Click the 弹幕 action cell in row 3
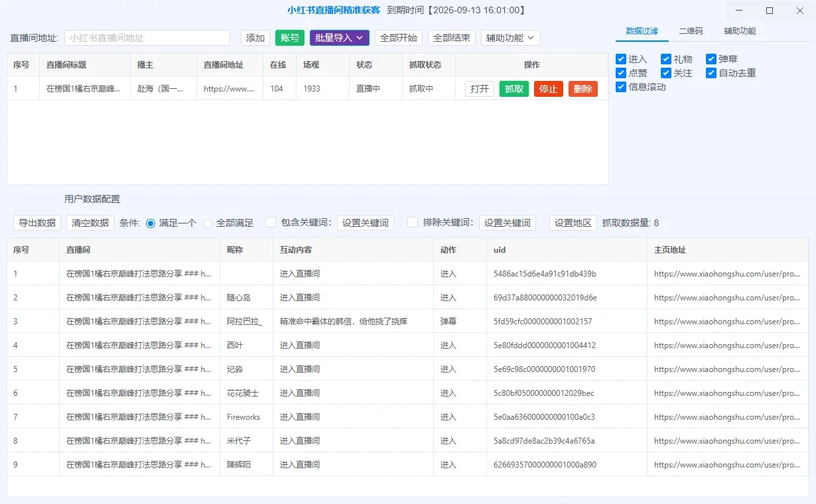 [460, 322]
